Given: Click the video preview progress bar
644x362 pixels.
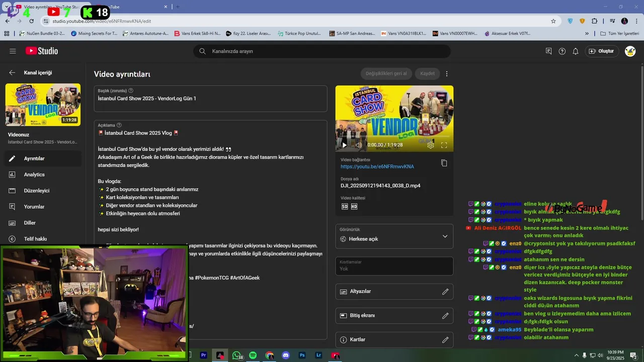Looking at the screenshot, I should coord(394,137).
